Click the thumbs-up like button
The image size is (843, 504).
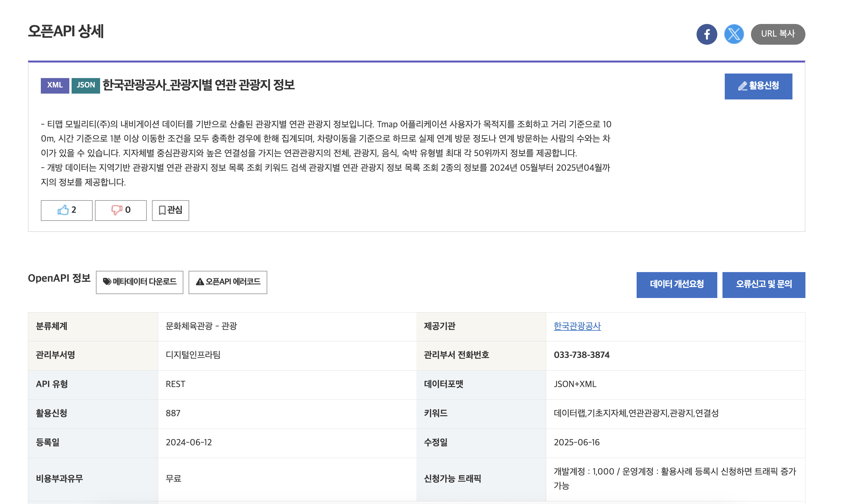66,210
